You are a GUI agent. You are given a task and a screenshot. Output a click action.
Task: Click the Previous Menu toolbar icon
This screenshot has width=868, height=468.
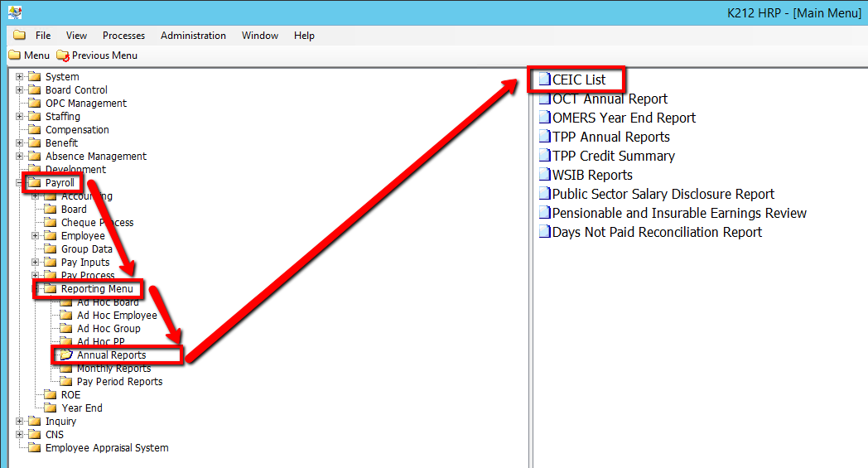click(63, 55)
